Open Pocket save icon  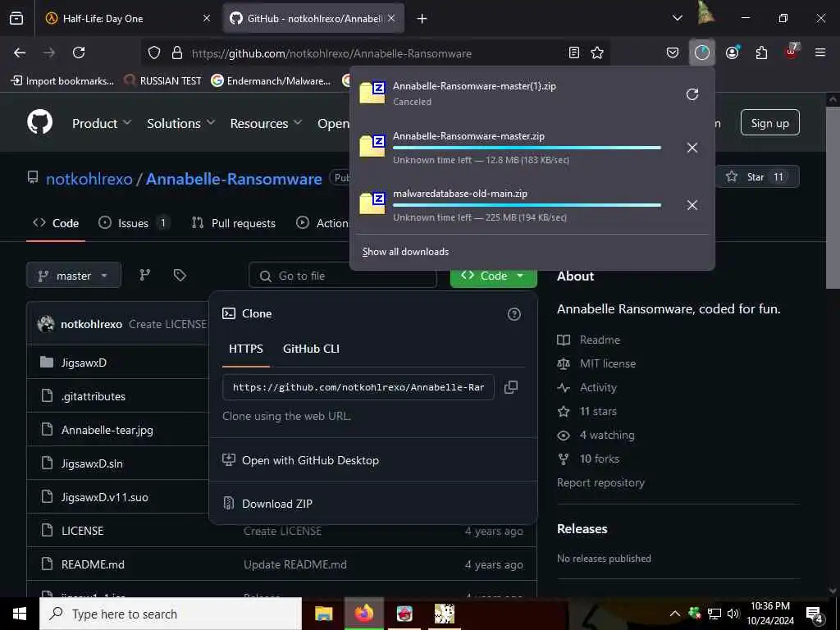tap(673, 52)
